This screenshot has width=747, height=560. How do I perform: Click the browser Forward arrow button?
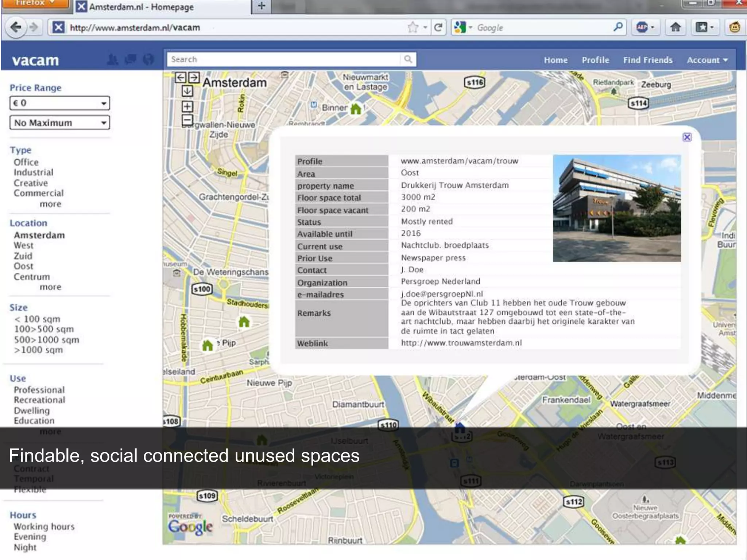(34, 27)
